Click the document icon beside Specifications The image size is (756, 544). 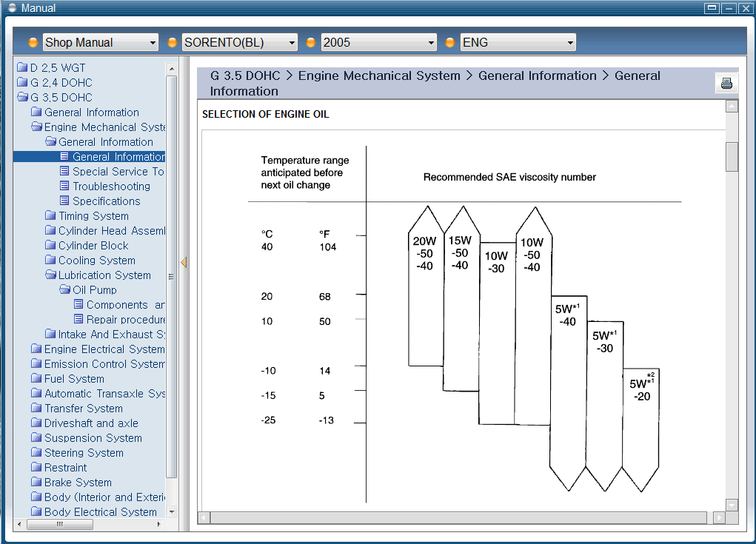coord(64,201)
